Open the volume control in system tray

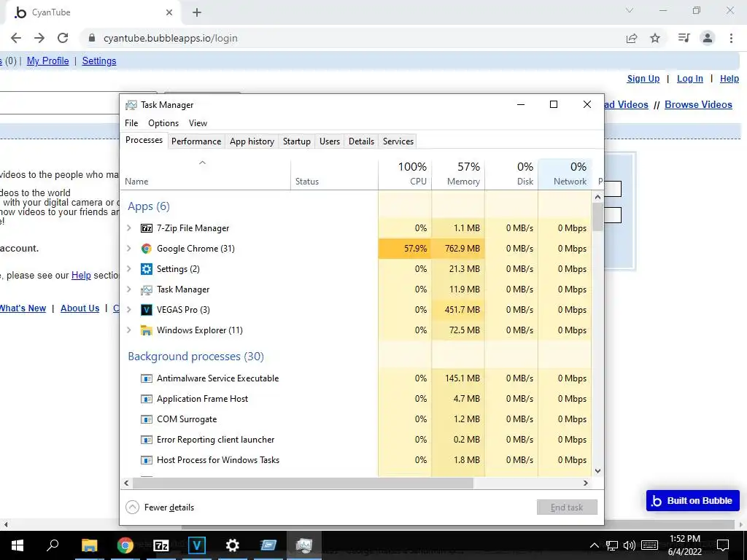[x=629, y=545]
